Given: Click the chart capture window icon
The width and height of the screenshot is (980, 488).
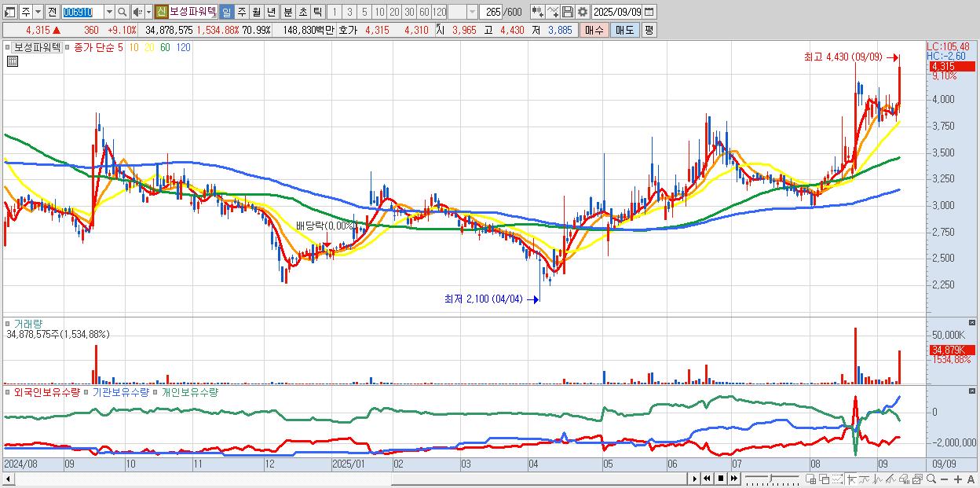Looking at the screenshot, I should [x=917, y=479].
